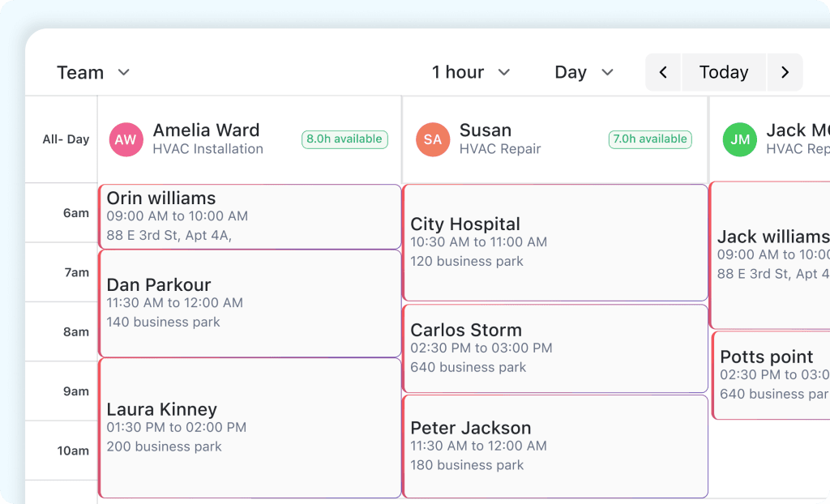The width and height of the screenshot is (830, 504).
Task: Click the right arrow to view next day
Action: click(x=785, y=72)
